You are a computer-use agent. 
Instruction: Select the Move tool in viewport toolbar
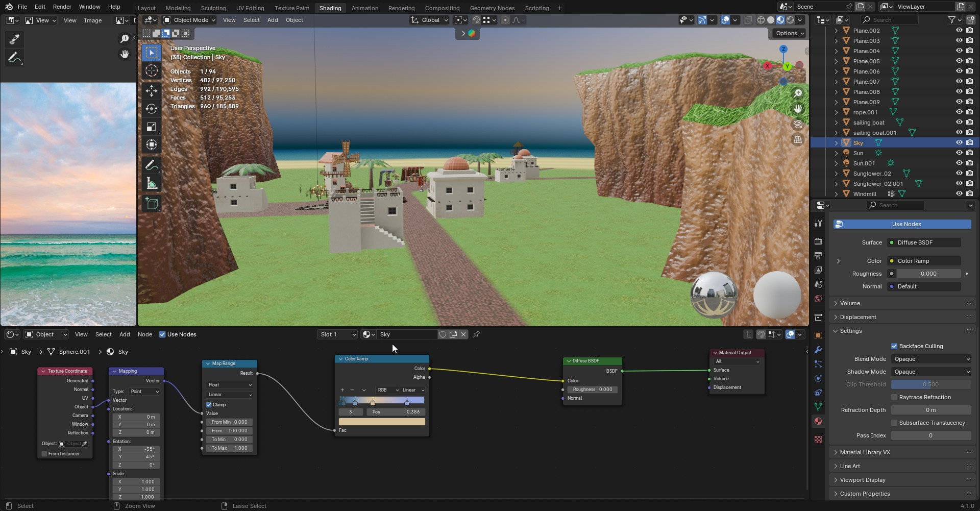pos(152,91)
